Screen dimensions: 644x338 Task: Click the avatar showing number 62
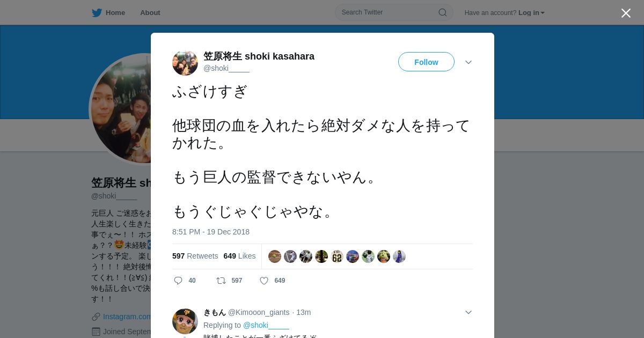tap(337, 256)
